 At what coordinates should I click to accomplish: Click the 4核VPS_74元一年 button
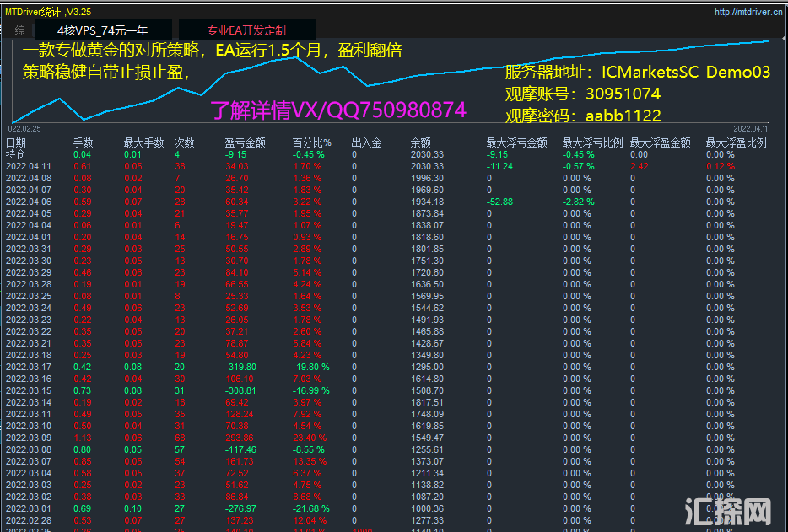tap(102, 30)
